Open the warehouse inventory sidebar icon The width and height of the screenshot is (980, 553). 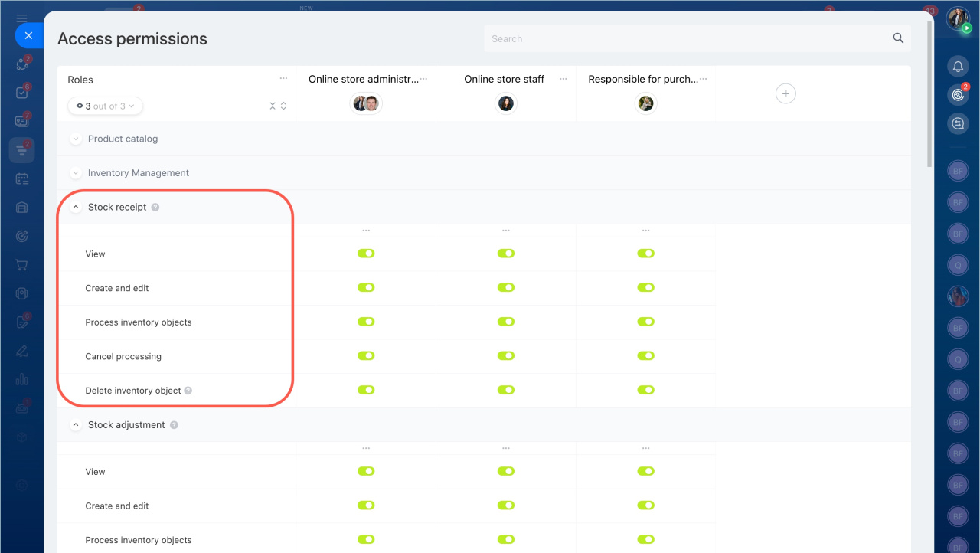click(21, 208)
